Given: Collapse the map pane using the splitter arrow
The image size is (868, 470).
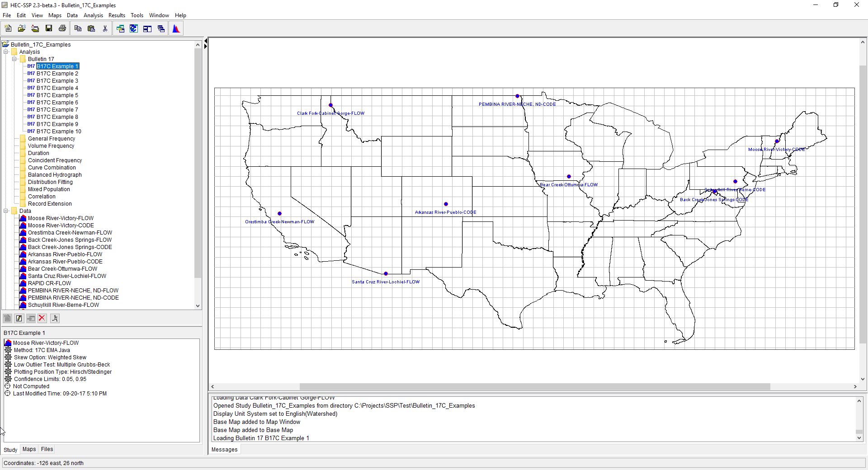Looking at the screenshot, I should click(x=206, y=47).
